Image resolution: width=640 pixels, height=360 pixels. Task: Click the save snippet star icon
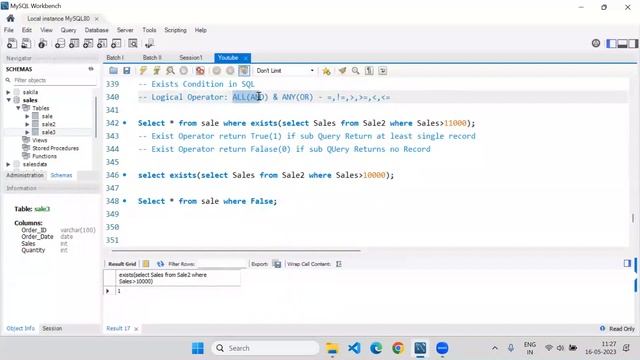[326, 71]
